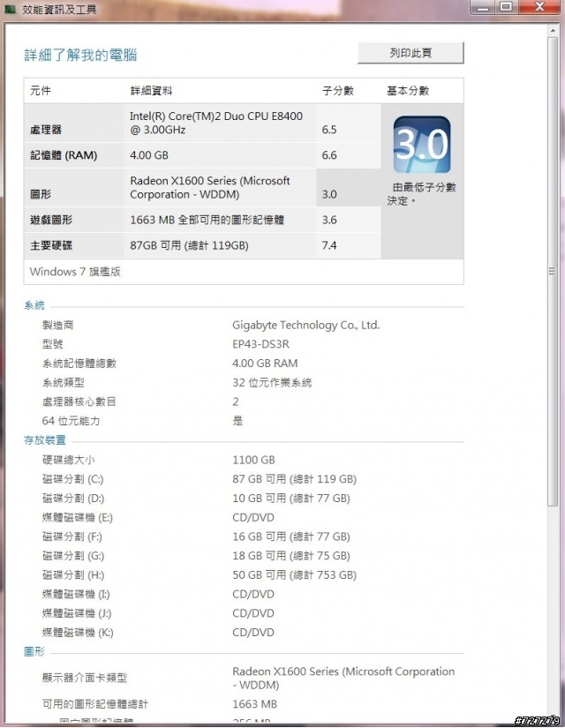Click the 64 位元能力 label
The width and height of the screenshot is (565, 728).
tap(72, 421)
